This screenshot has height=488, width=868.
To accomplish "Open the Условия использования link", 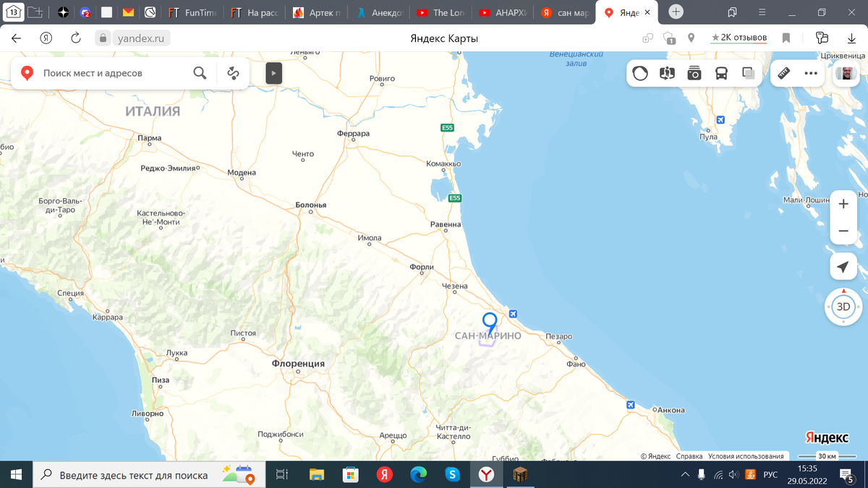I will pyautogui.click(x=746, y=456).
